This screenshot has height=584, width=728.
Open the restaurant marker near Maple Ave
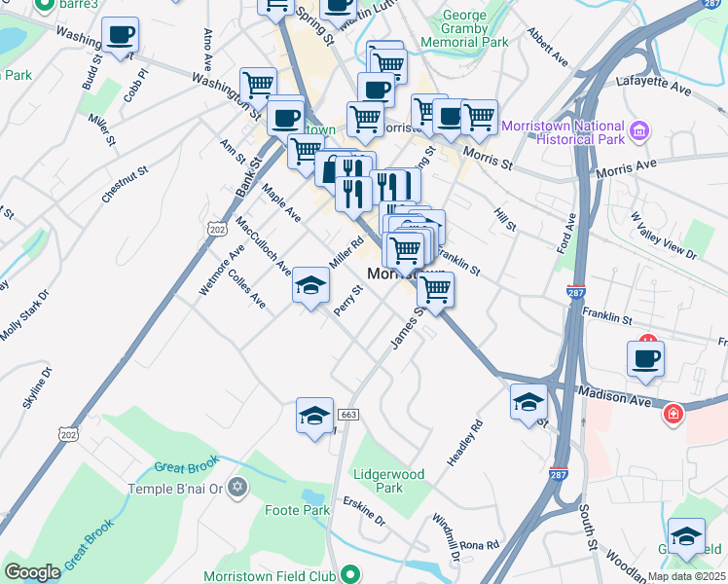353,197
